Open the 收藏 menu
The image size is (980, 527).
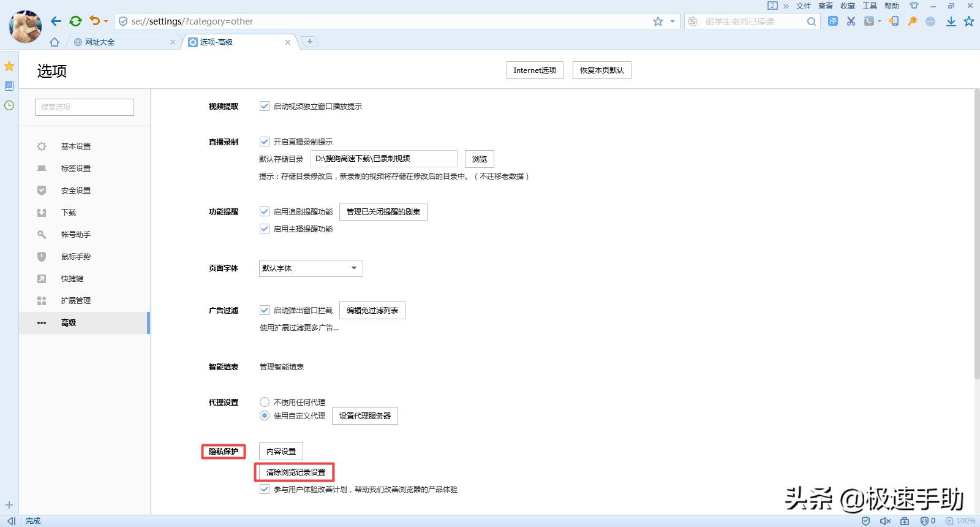pyautogui.click(x=848, y=6)
